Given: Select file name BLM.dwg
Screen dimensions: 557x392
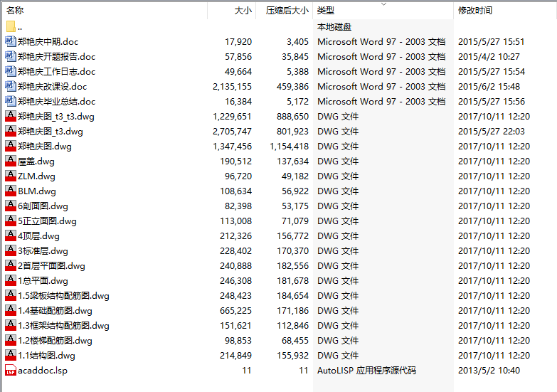Looking at the screenshot, I should click(x=37, y=191).
